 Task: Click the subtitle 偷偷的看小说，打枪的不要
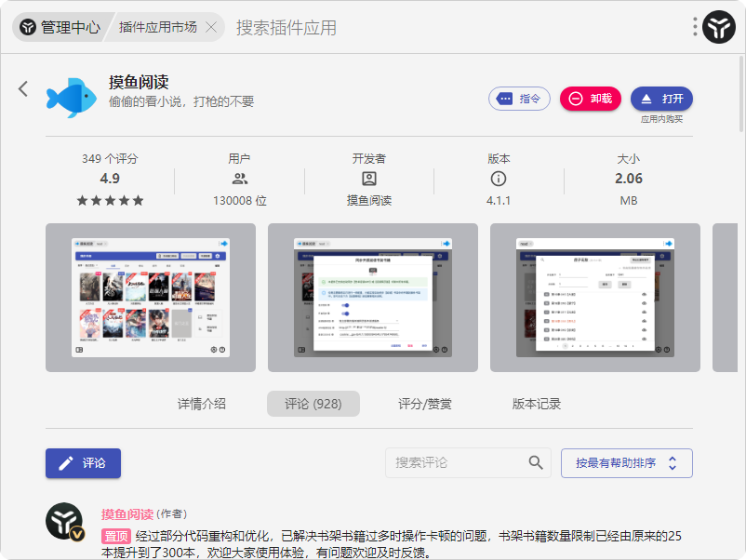click(181, 101)
